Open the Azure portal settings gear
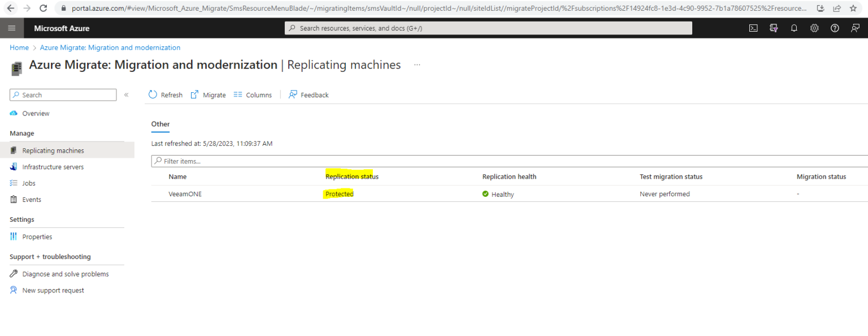868x336 pixels. 814,27
